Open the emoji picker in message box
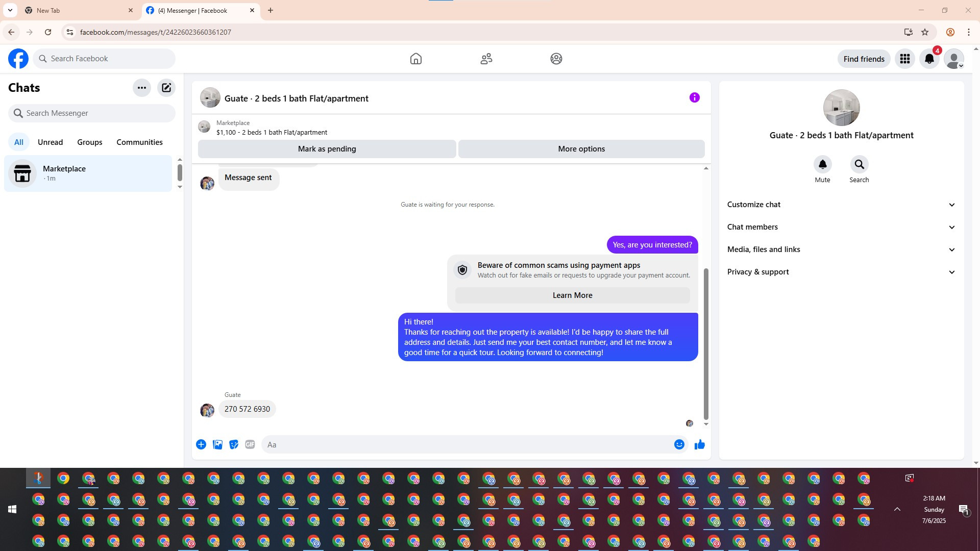 [x=679, y=444]
